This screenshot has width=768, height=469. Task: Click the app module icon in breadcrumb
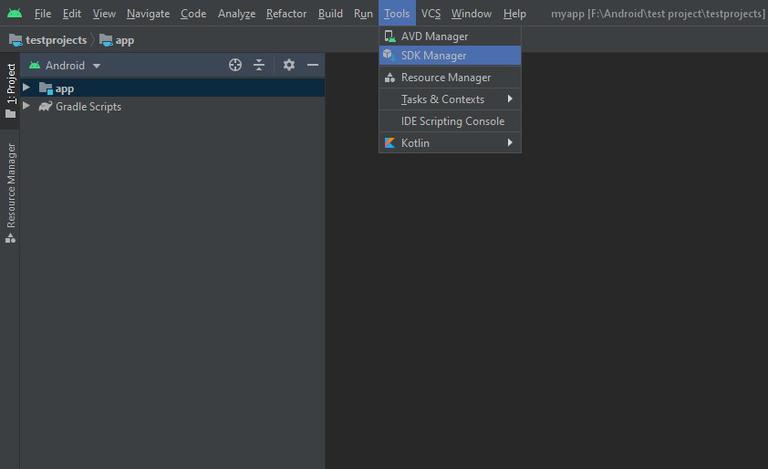tap(106, 40)
